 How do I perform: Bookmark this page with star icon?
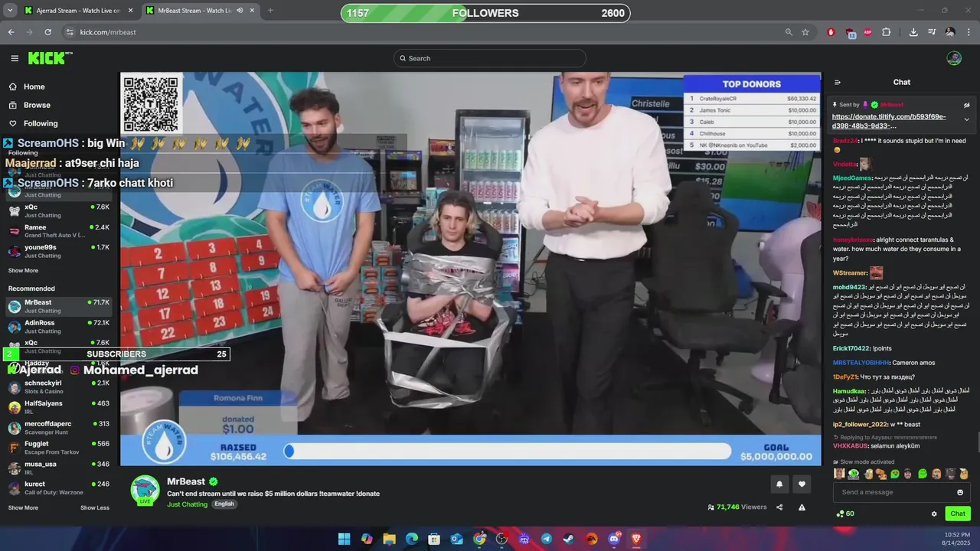[x=805, y=32]
